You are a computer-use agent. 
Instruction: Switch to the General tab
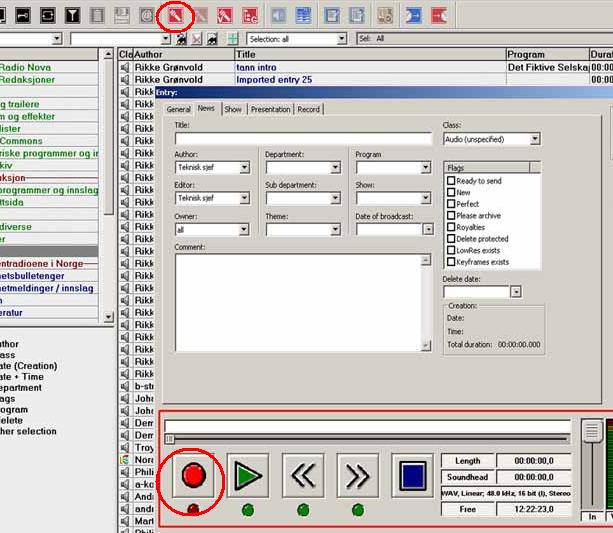[x=179, y=109]
